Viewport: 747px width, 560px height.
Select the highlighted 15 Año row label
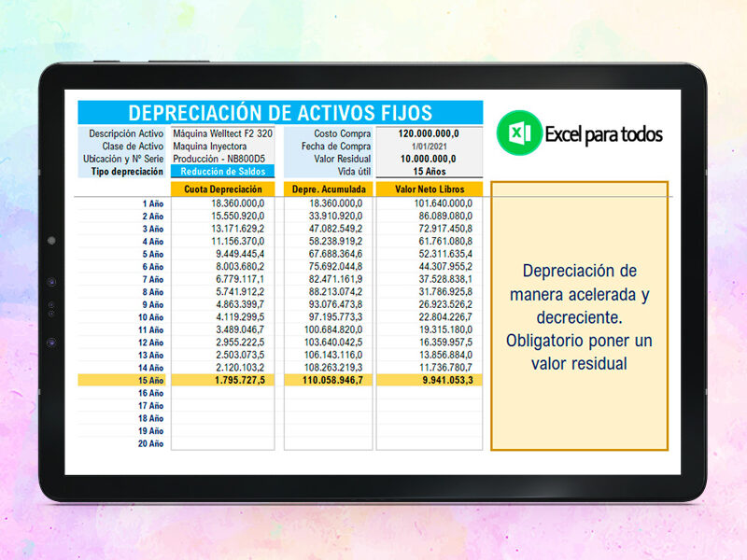point(150,381)
